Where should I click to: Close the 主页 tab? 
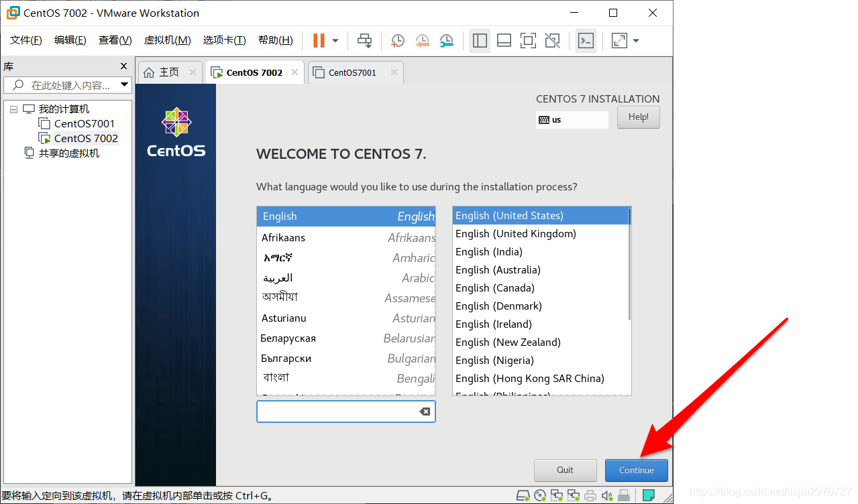click(x=193, y=72)
